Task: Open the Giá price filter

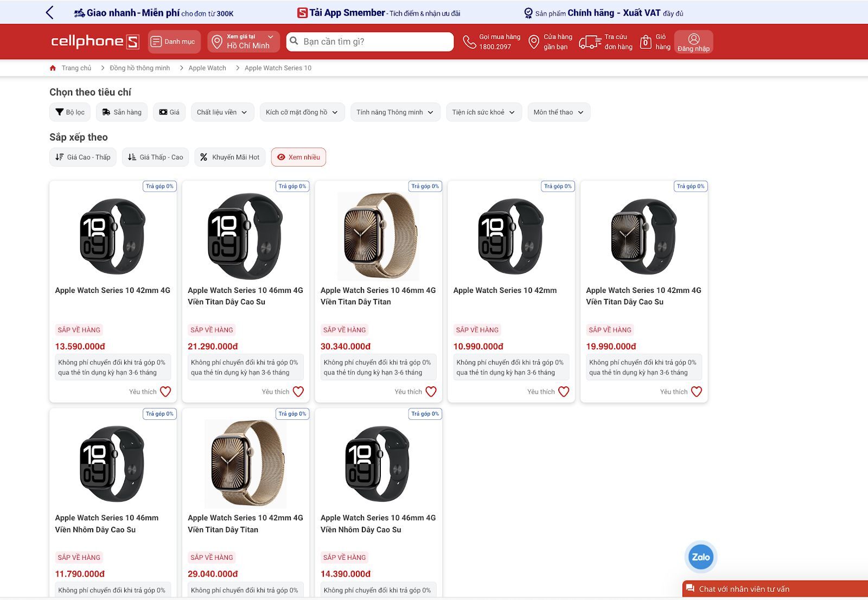Action: 169,112
